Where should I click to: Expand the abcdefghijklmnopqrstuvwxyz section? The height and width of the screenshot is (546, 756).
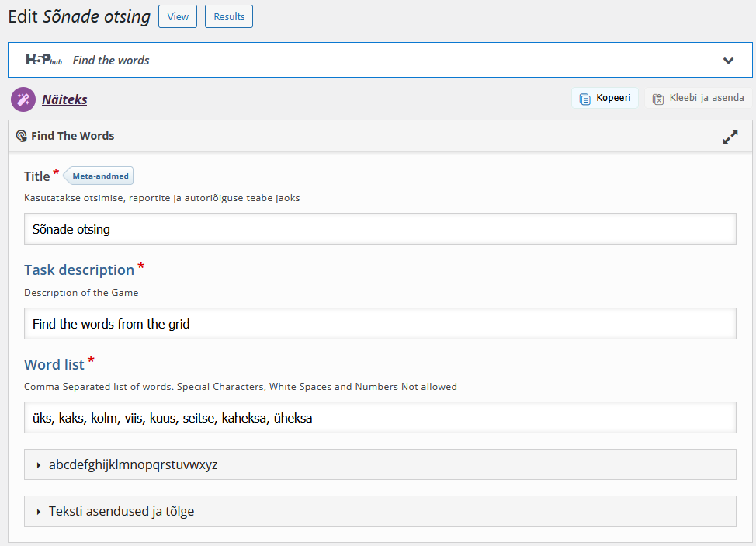coord(133,464)
